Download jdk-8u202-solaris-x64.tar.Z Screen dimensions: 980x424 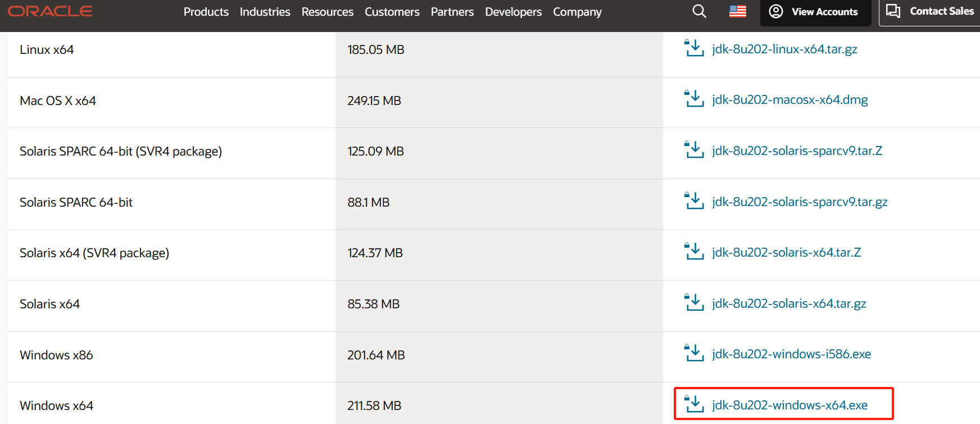click(x=786, y=252)
